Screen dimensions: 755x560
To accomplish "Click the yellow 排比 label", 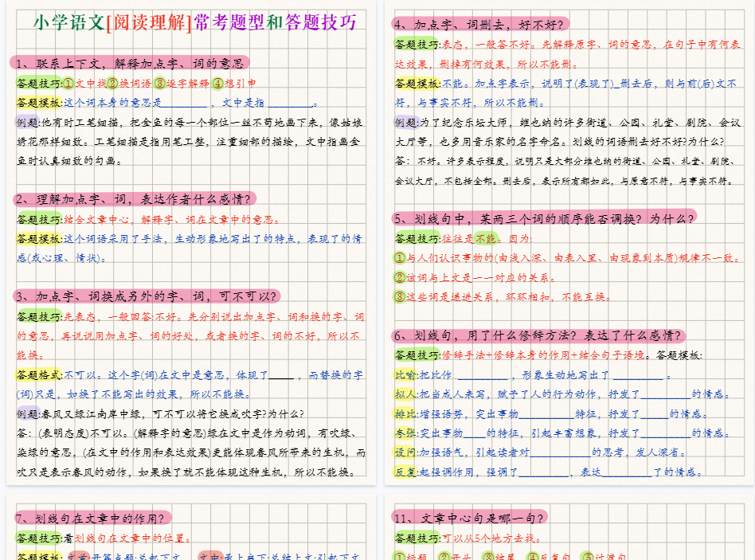I will 405,413.
